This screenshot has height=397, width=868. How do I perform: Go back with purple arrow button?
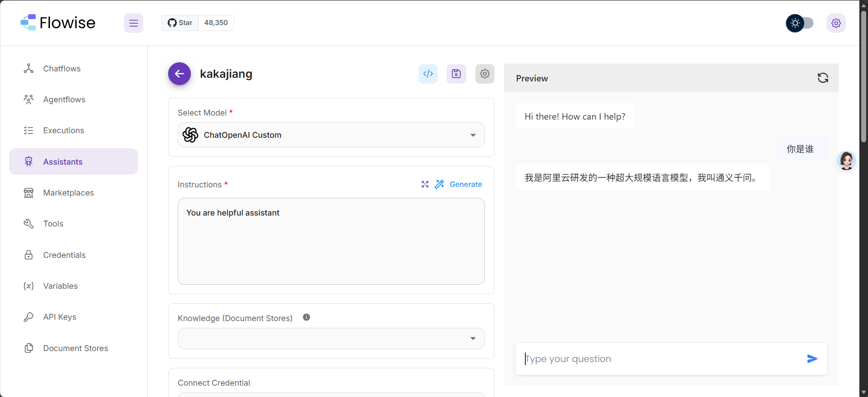[x=180, y=74]
